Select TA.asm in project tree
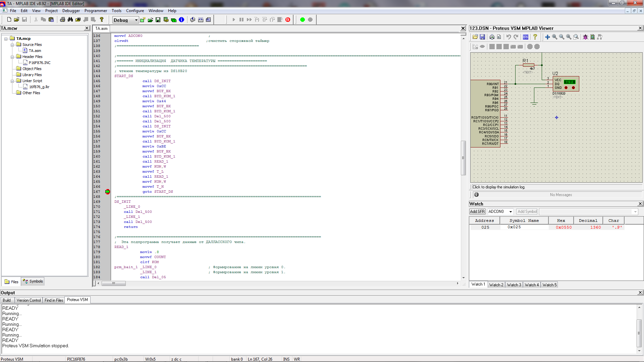The width and height of the screenshot is (644, 362). click(35, 51)
